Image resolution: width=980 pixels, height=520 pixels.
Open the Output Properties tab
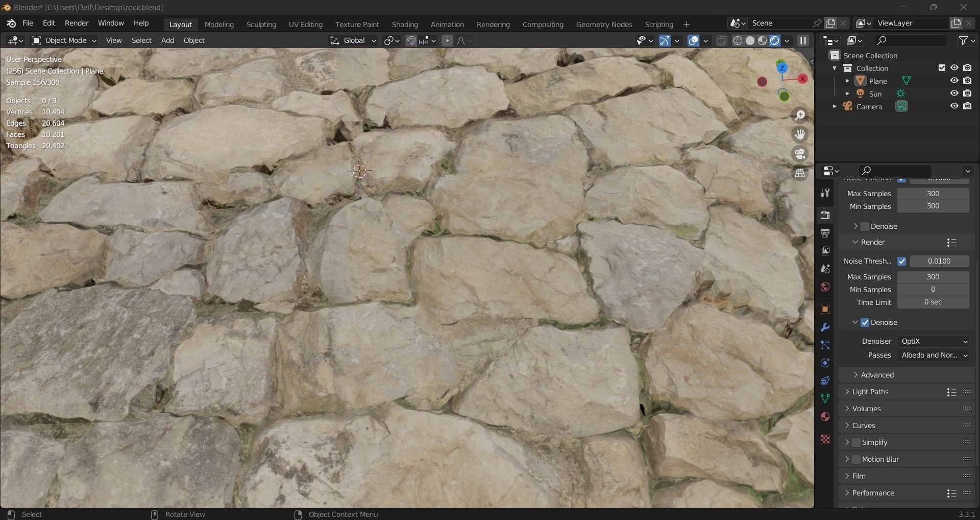tap(825, 233)
